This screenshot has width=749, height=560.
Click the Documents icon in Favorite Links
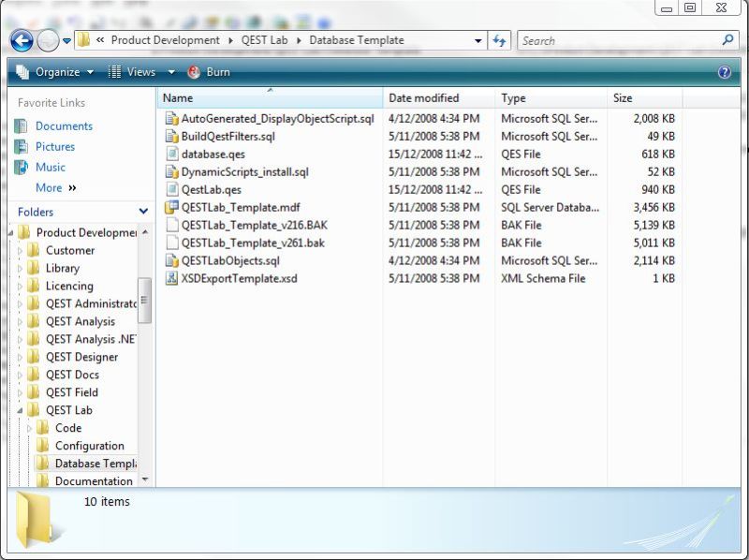[x=21, y=126]
